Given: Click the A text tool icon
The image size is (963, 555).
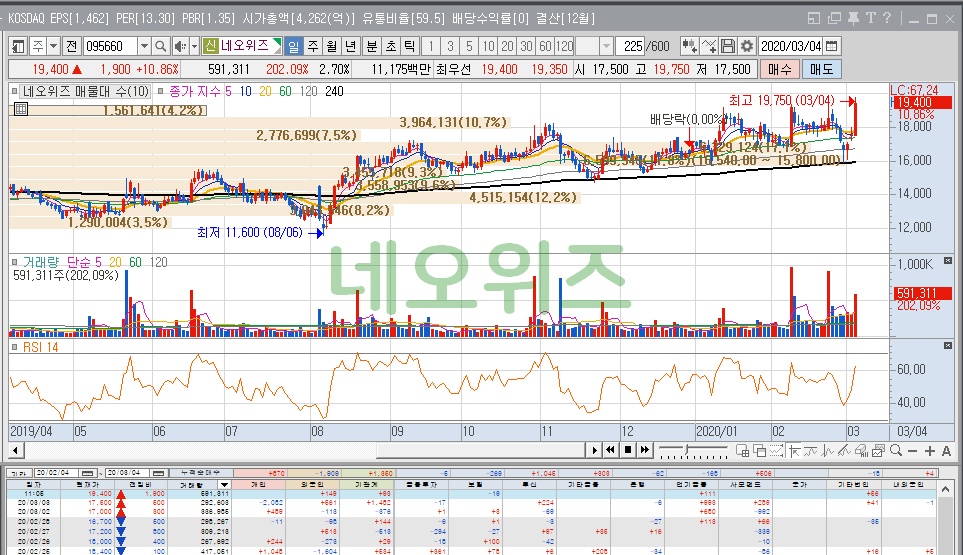Looking at the screenshot, I should (946, 451).
